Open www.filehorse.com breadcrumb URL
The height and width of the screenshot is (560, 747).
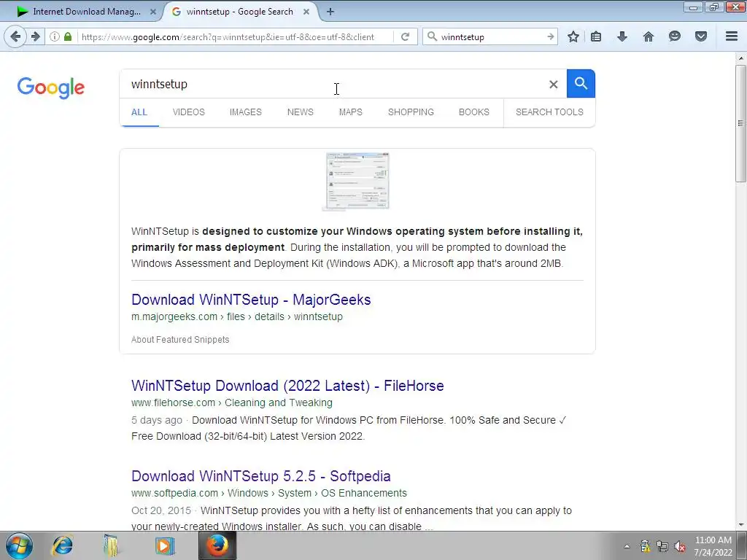(x=231, y=402)
